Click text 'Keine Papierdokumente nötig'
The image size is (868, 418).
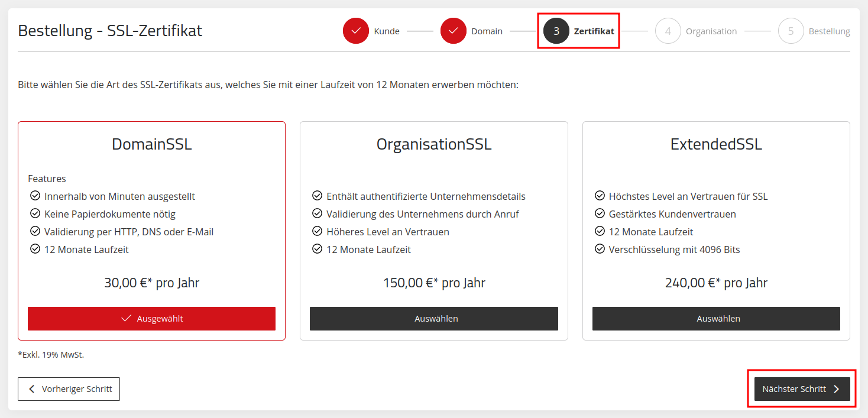(x=110, y=214)
